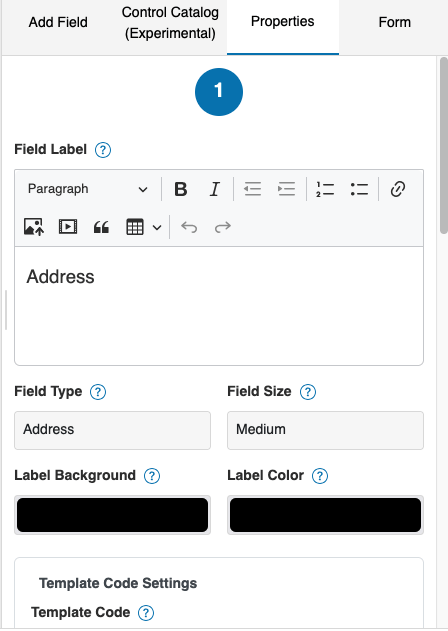Apply italic formatting to label text

point(215,189)
